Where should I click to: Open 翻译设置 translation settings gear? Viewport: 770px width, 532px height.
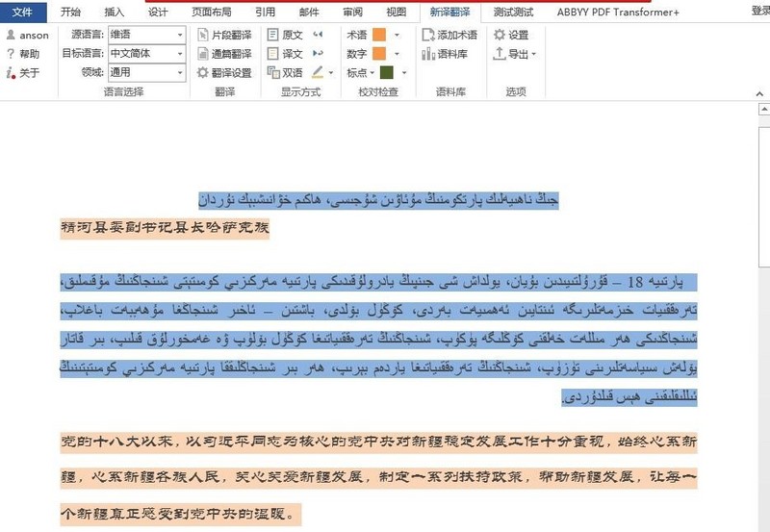pyautogui.click(x=202, y=73)
